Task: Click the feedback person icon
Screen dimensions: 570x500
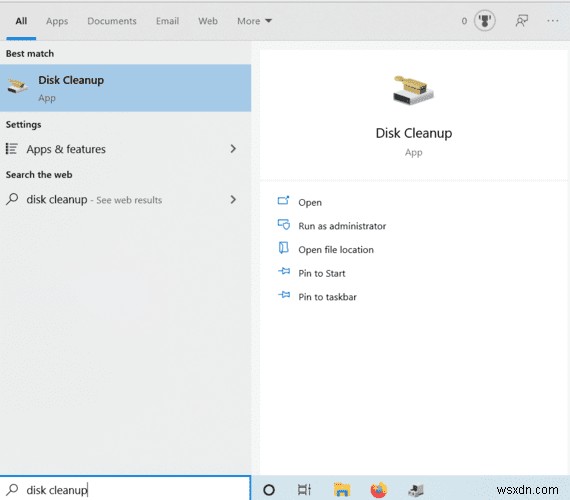Action: click(x=522, y=21)
